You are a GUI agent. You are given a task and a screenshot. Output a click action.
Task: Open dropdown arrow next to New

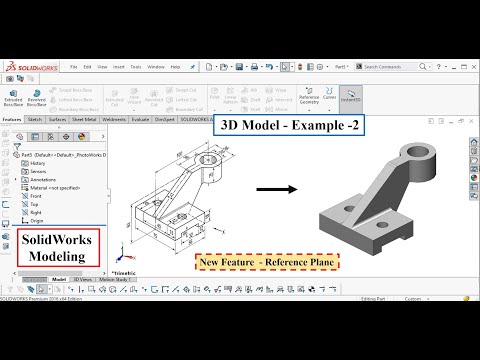[216, 67]
